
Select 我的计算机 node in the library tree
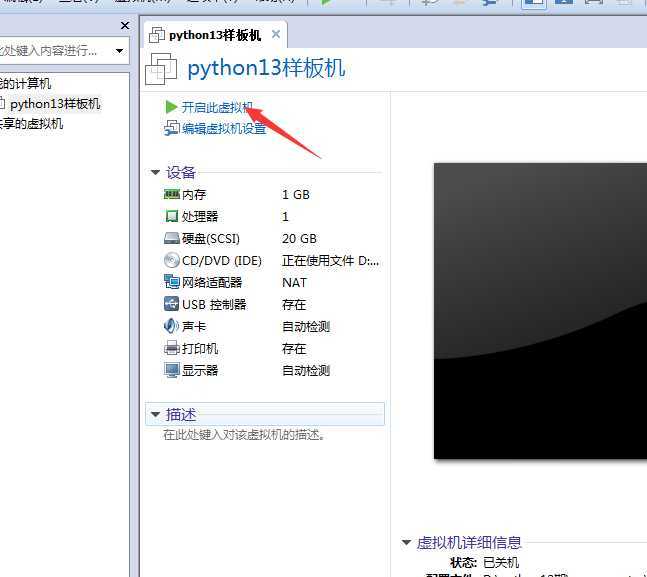[x=25, y=84]
